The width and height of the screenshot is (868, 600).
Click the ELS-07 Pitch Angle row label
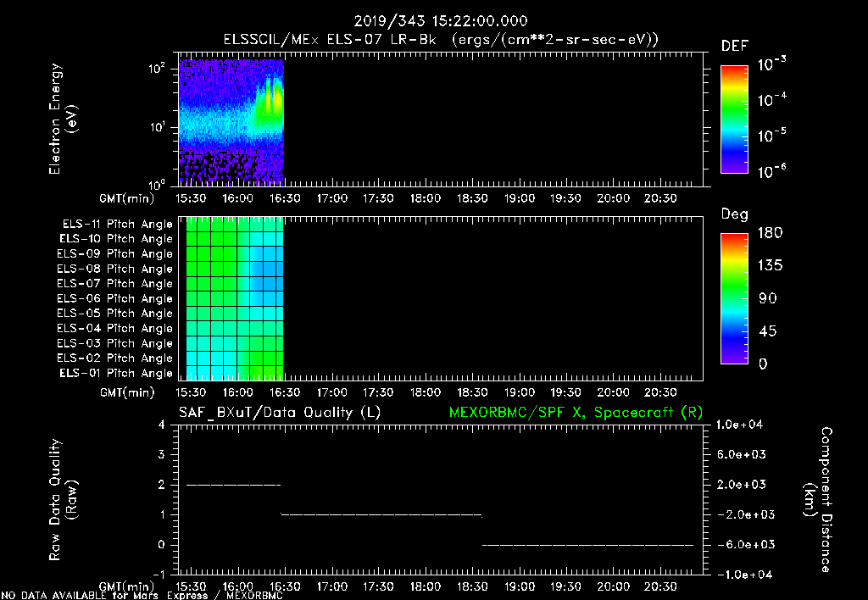(114, 283)
